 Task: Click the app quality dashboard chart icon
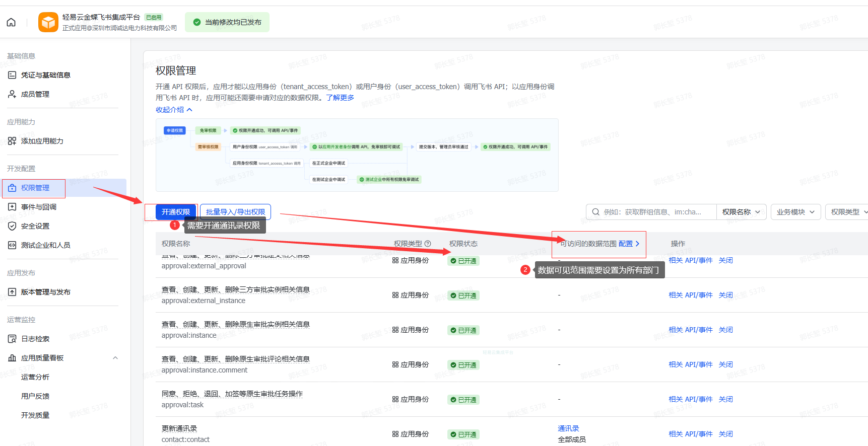tap(12, 358)
